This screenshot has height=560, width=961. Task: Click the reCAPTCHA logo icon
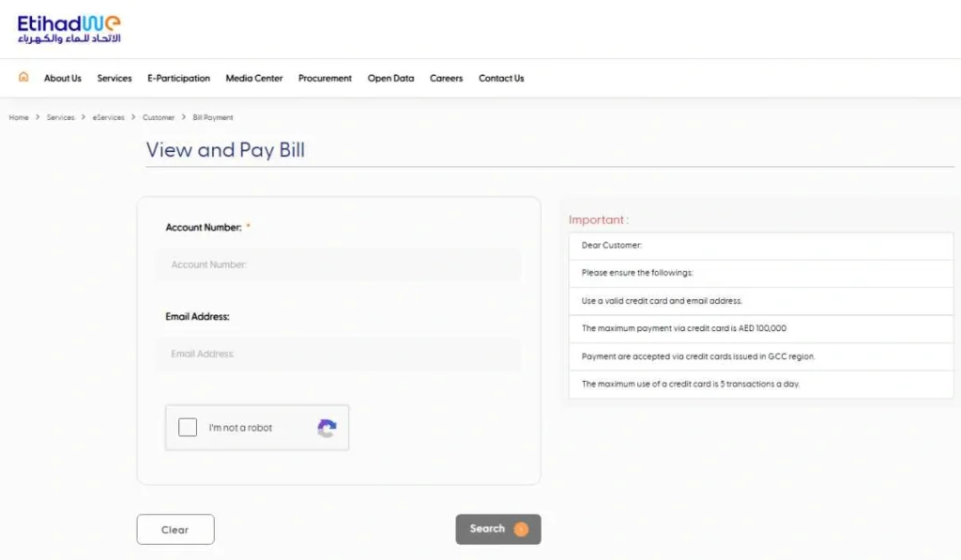327,428
